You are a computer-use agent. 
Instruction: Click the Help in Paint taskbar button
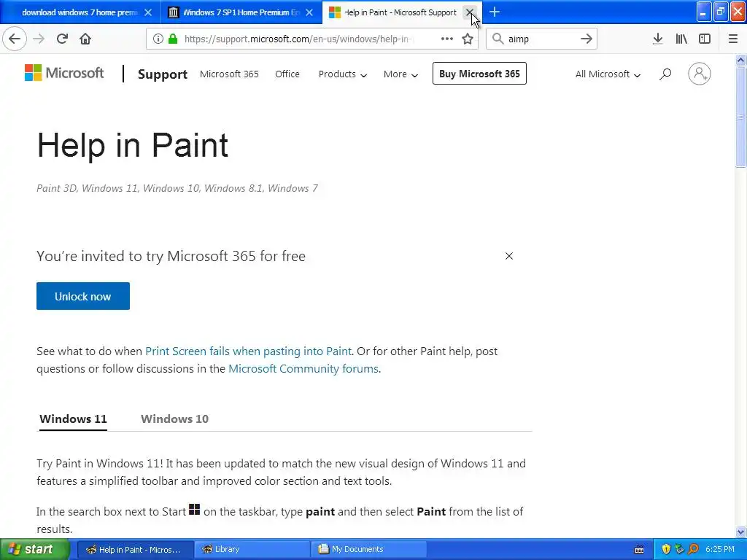pos(135,550)
